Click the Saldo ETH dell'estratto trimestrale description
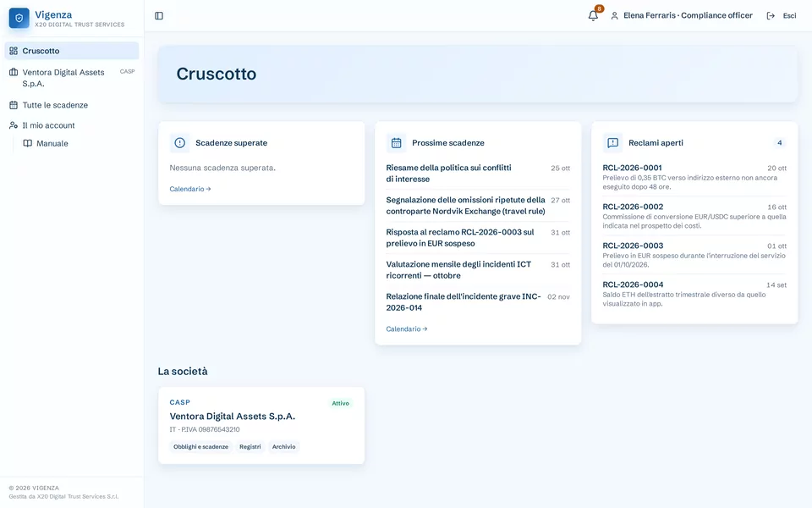Viewport: 812px width, 508px height. click(684, 299)
